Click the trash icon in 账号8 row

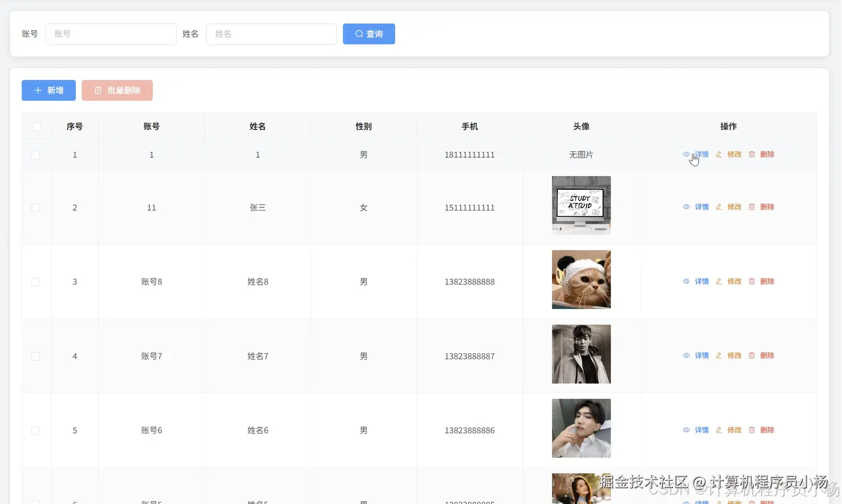click(x=752, y=282)
